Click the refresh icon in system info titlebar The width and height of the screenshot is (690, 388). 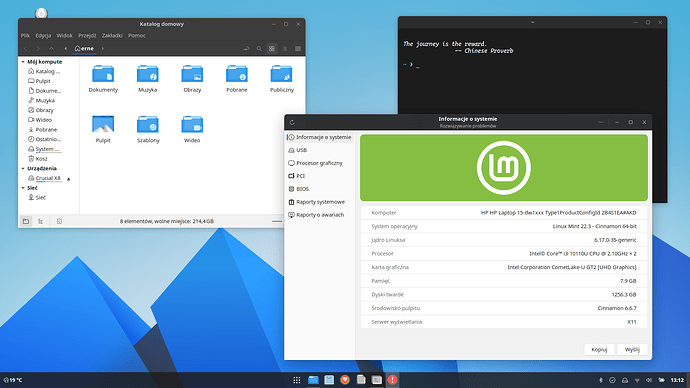[x=292, y=122]
